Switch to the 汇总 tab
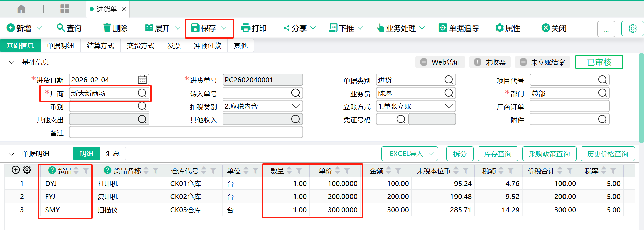The height and width of the screenshot is (230, 644). pos(112,154)
